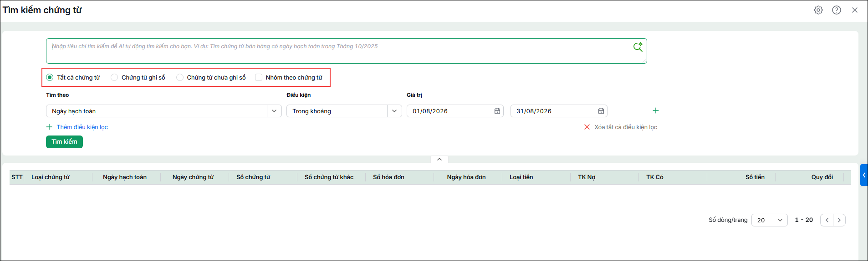The height and width of the screenshot is (261, 868).
Task: Open the help question mark icon
Action: tap(837, 10)
